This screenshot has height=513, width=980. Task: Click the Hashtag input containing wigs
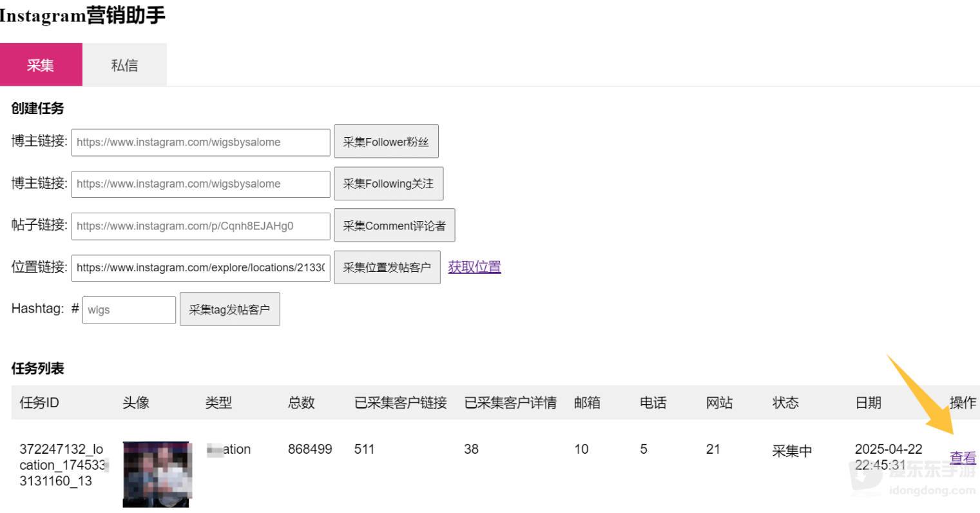pos(129,310)
